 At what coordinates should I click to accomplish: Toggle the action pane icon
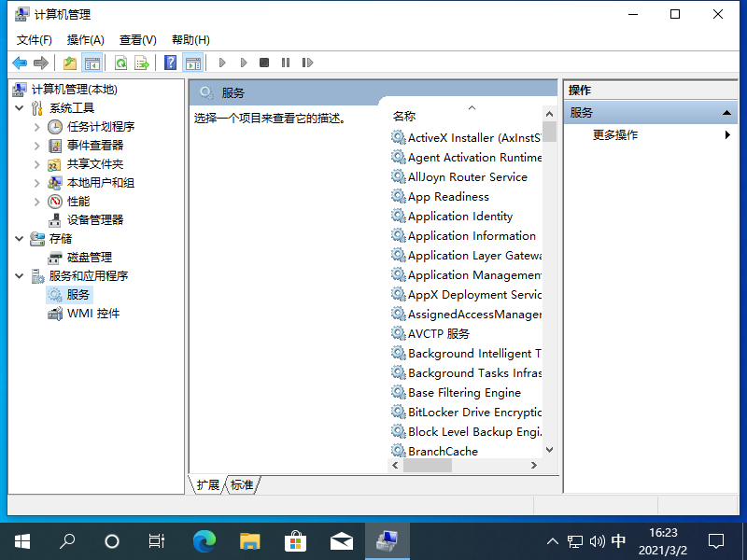pyautogui.click(x=192, y=63)
